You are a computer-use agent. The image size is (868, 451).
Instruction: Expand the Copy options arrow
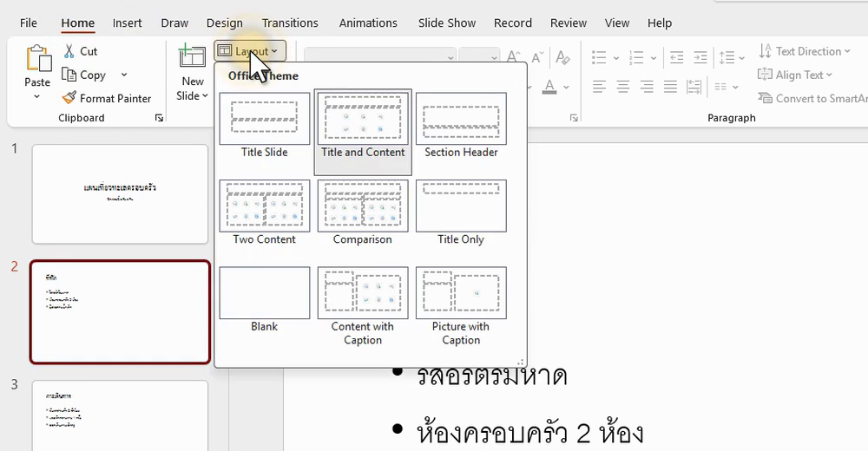124,75
